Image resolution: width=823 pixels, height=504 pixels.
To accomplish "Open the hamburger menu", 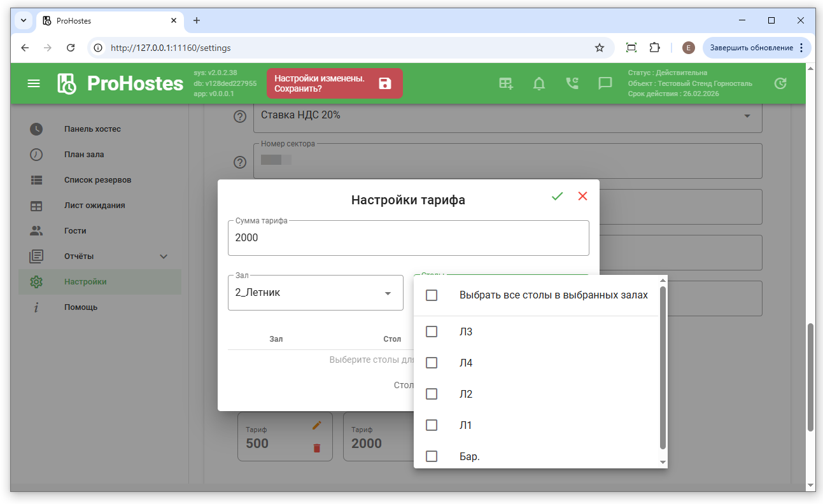I will pos(34,83).
